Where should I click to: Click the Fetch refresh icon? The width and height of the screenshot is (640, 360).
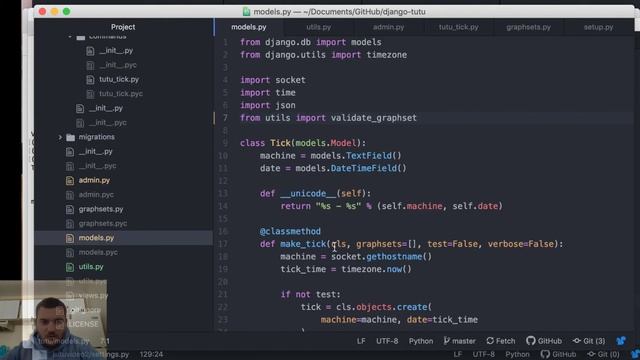click(490, 340)
